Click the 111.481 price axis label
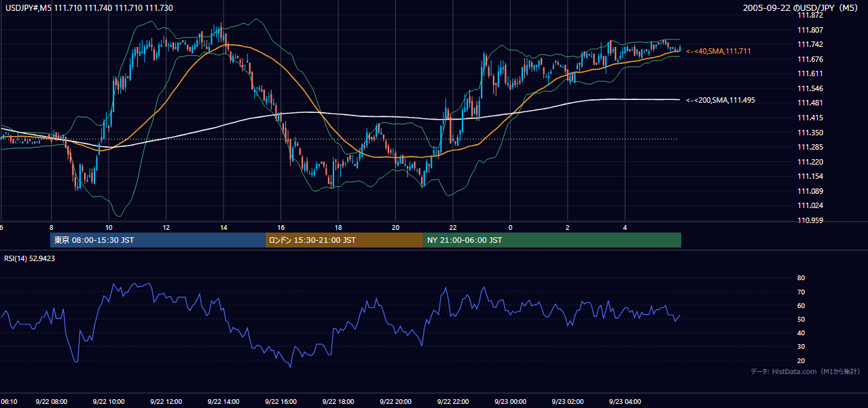The width and height of the screenshot is (868, 408). click(x=810, y=103)
